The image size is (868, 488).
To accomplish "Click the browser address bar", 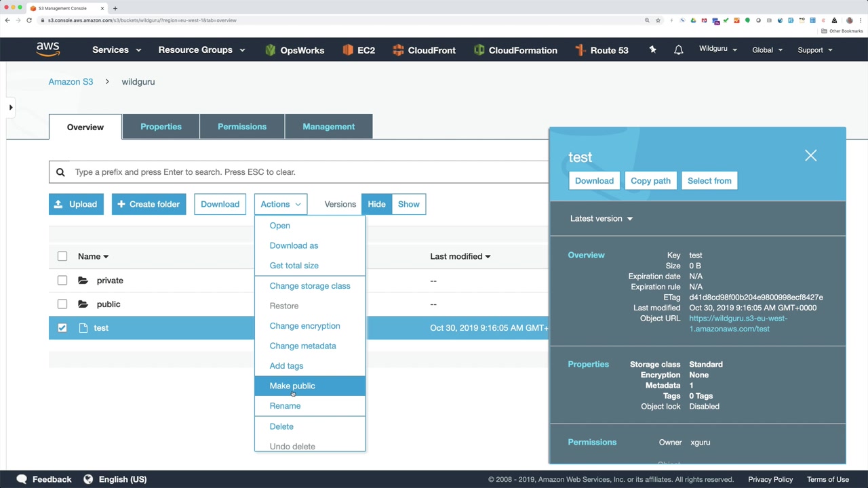I will (339, 20).
